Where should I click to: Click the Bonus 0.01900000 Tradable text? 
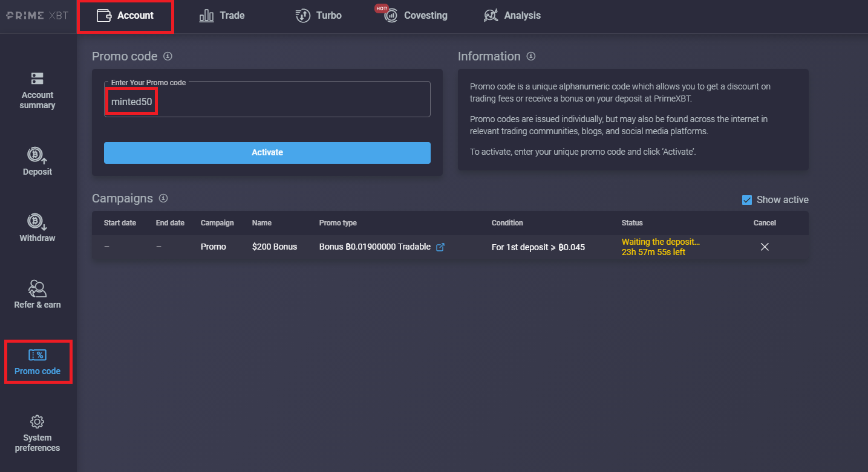pos(375,247)
